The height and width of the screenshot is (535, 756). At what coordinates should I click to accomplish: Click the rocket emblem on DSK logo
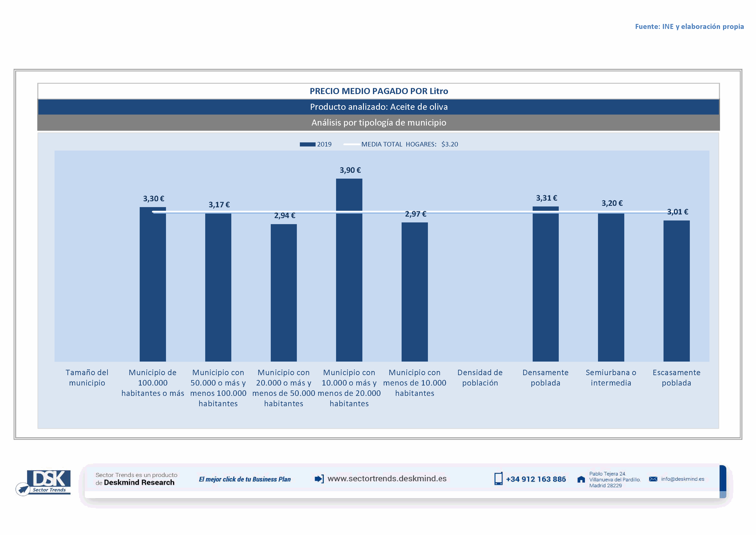click(23, 489)
